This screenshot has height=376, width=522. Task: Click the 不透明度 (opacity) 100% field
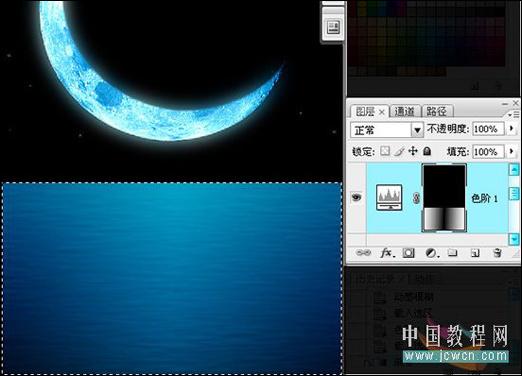(x=488, y=129)
